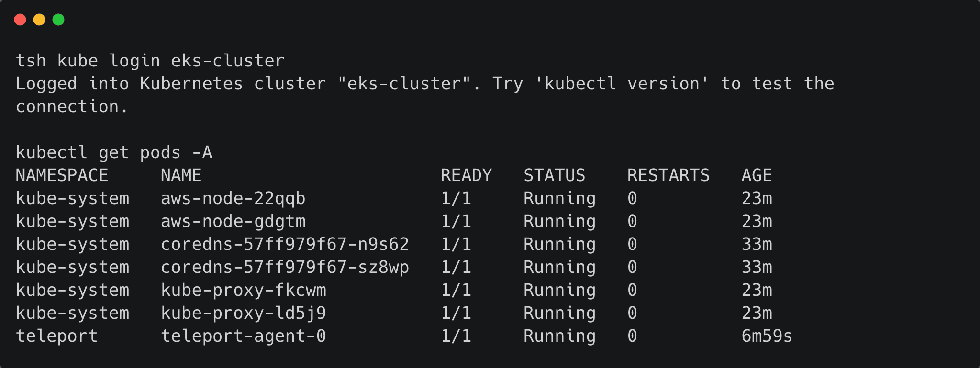The width and height of the screenshot is (980, 368).
Task: Click the red close window button
Action: pyautogui.click(x=20, y=20)
